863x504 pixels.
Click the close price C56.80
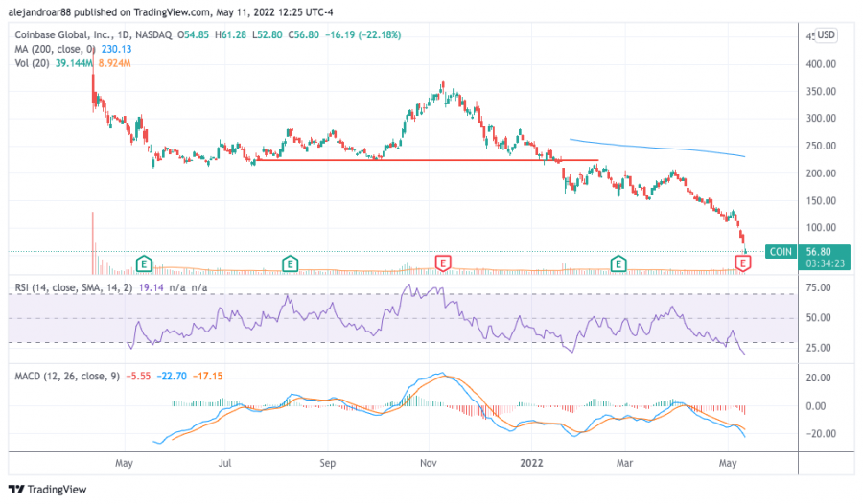pyautogui.click(x=303, y=34)
